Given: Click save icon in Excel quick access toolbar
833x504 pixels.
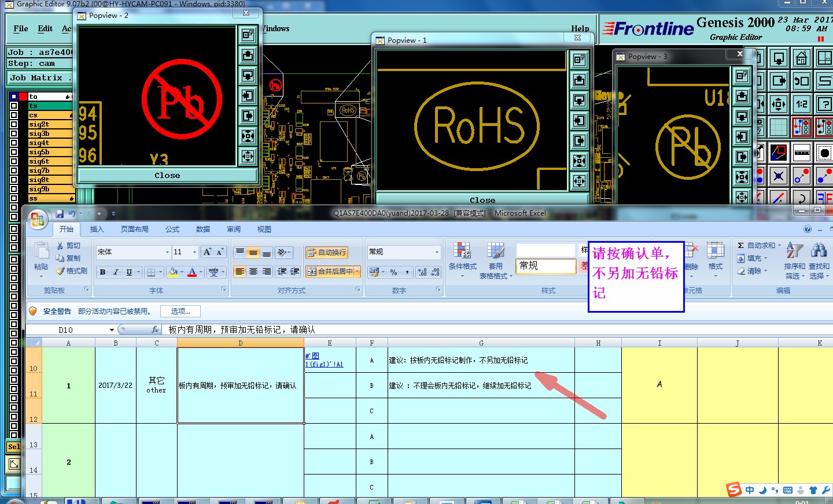Looking at the screenshot, I should pos(60,214).
